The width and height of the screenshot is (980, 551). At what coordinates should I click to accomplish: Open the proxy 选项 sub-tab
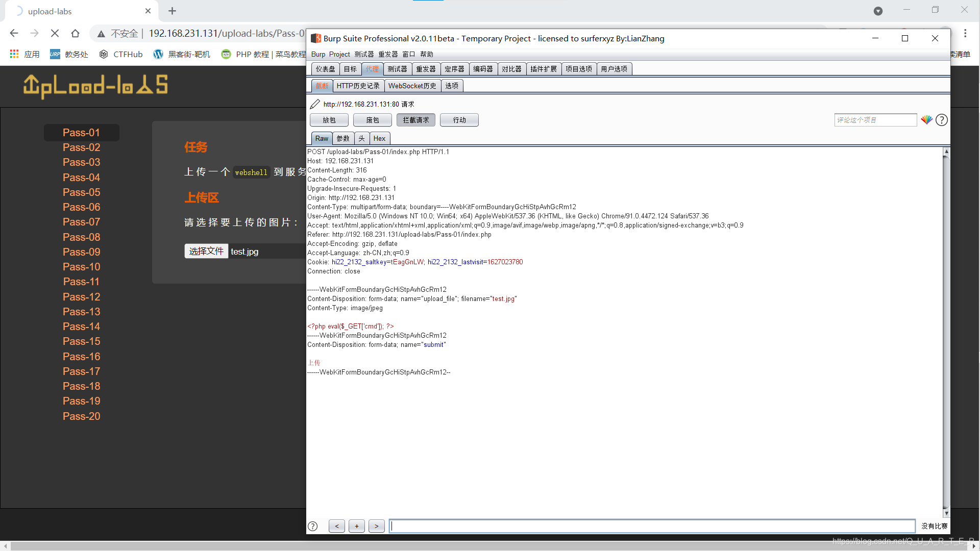(x=452, y=86)
